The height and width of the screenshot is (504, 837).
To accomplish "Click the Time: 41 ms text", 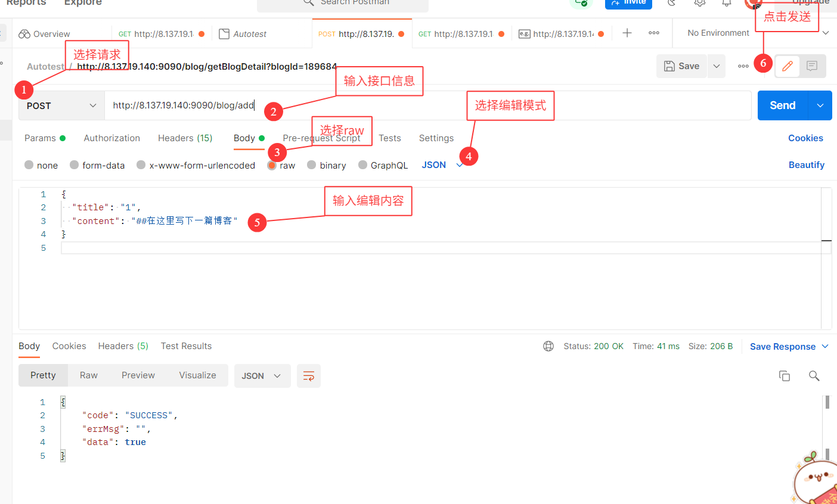I will tap(656, 346).
